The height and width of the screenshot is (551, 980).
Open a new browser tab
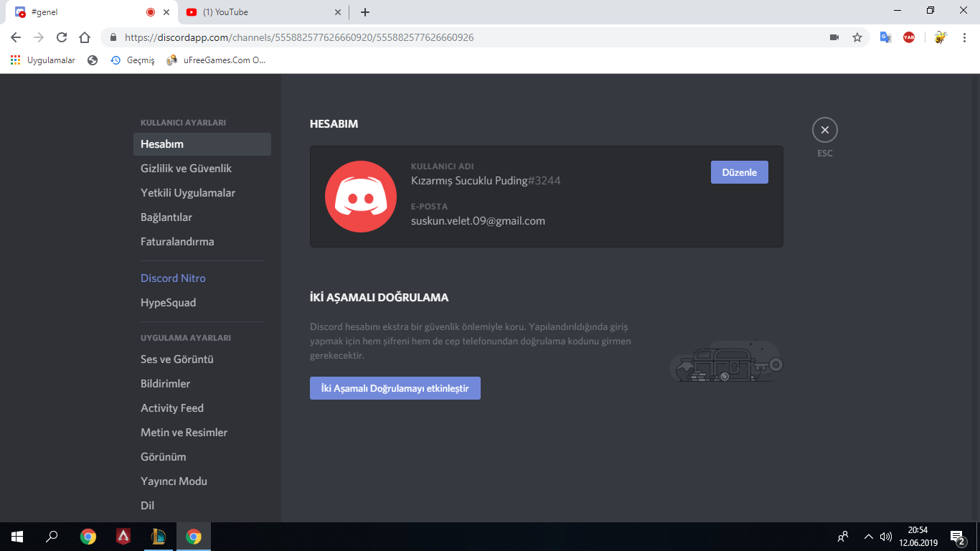point(365,12)
